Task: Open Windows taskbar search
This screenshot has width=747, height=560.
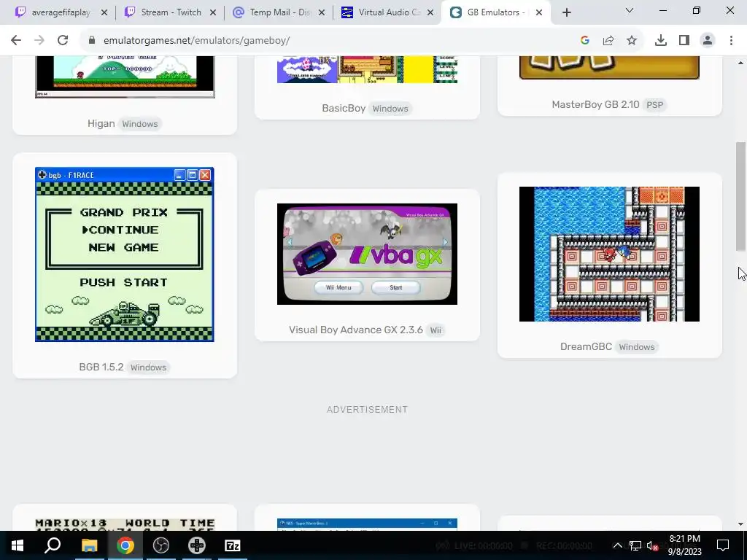Action: tap(53, 545)
